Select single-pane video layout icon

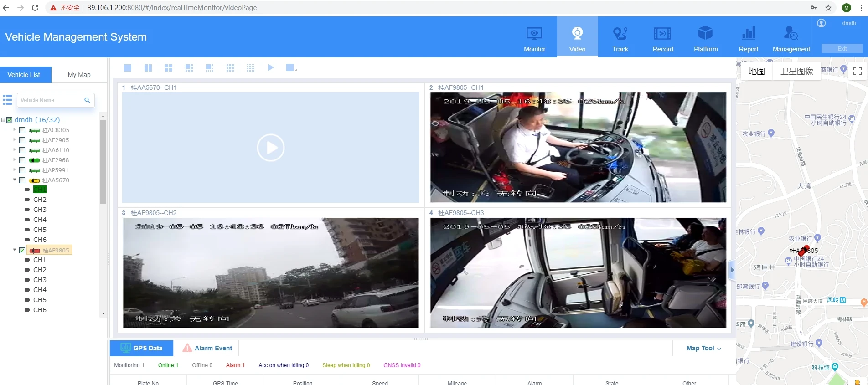(128, 68)
